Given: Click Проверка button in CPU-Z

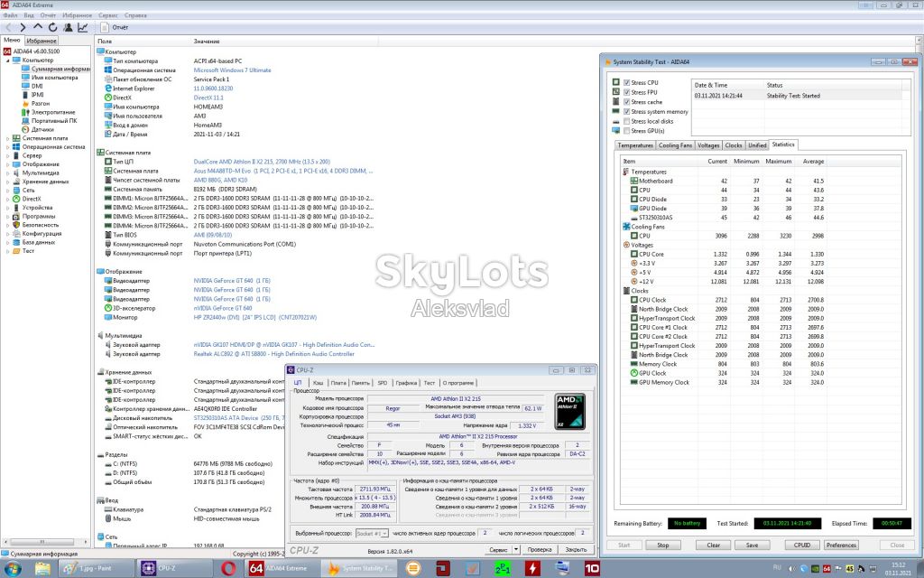Looking at the screenshot, I should [x=540, y=550].
